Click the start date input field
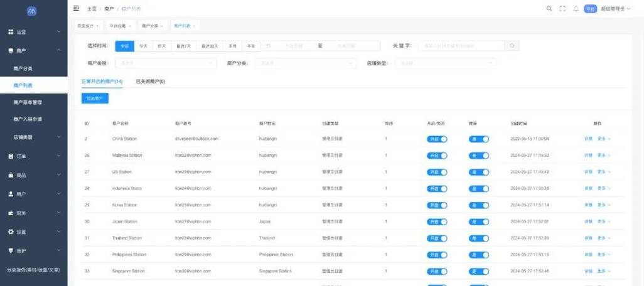The image size is (644, 286). click(294, 46)
